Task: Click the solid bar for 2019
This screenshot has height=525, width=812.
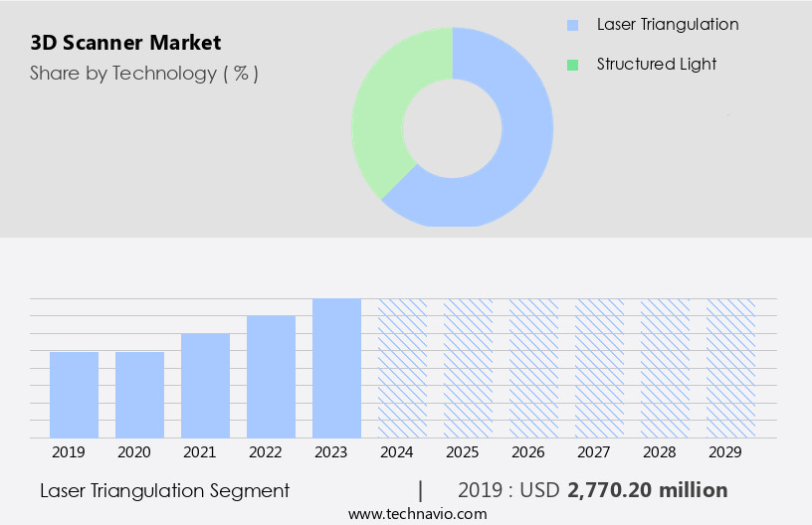Action: (x=74, y=395)
